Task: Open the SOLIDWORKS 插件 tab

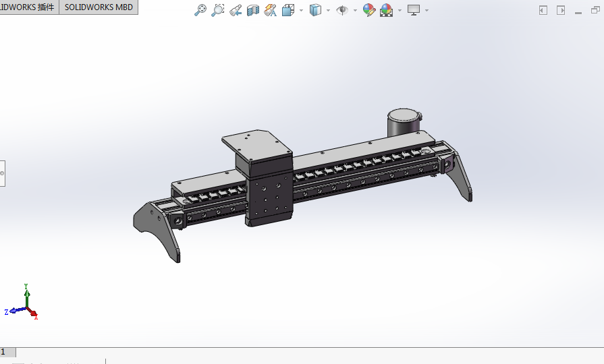Action: (29, 7)
